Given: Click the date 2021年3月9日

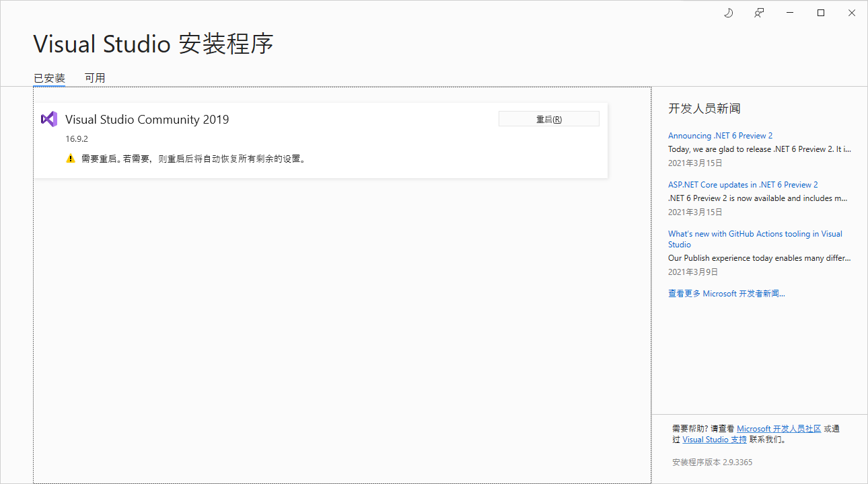Looking at the screenshot, I should tap(693, 272).
